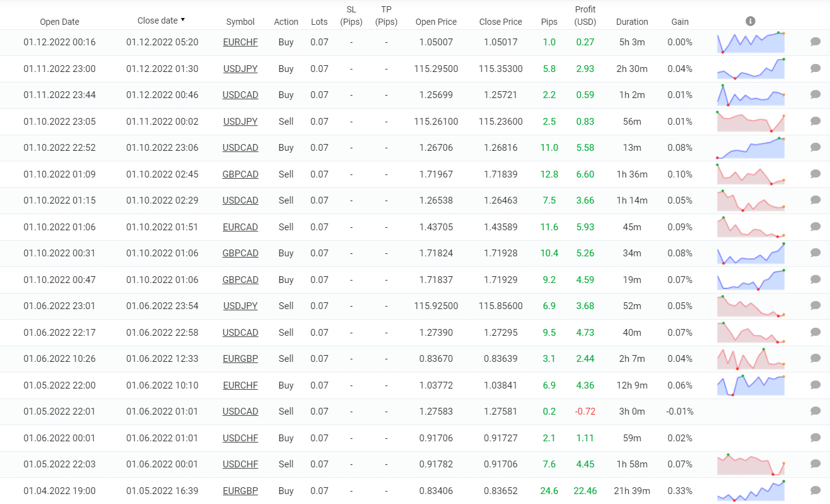The width and height of the screenshot is (830, 504).
Task: Select the -0.72 loss profit value
Action: [585, 412]
